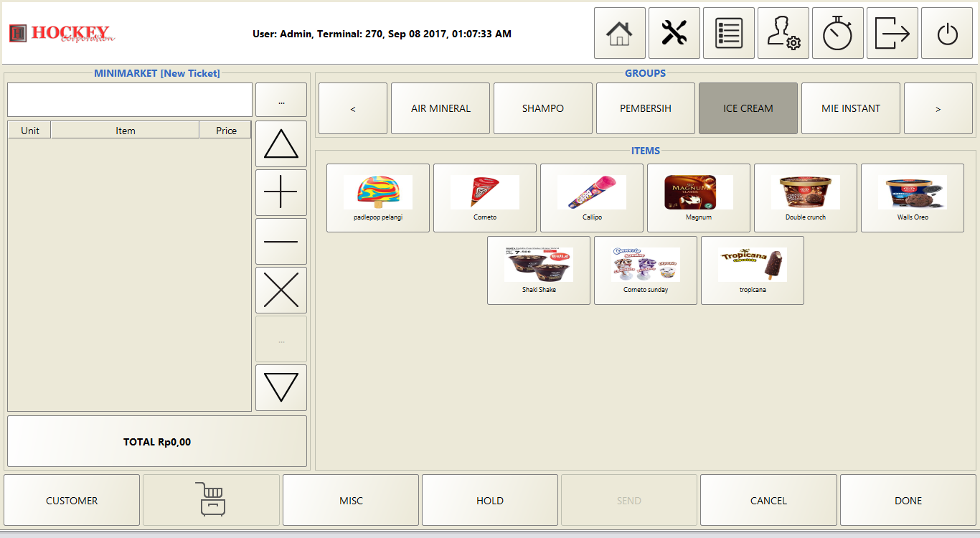The height and width of the screenshot is (538, 980).
Task: Choose the tropicana ice cream item
Action: pyautogui.click(x=753, y=270)
